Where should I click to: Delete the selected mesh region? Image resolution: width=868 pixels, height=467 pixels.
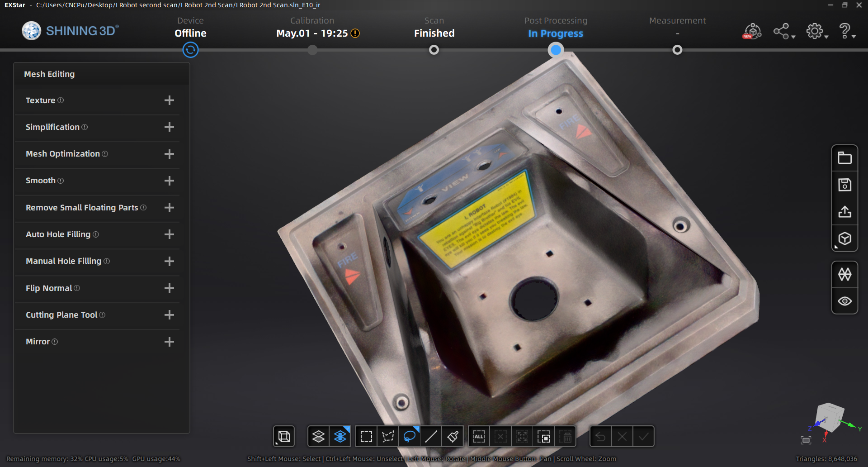coord(566,436)
